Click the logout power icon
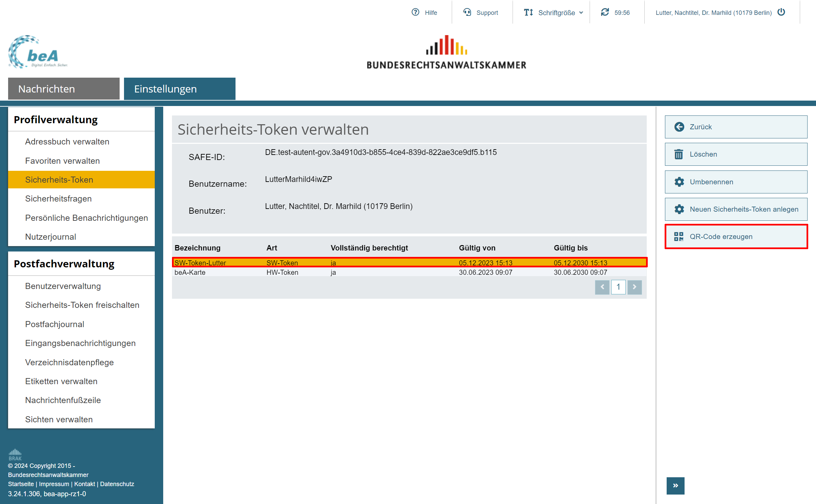This screenshot has height=504, width=816. [x=781, y=12]
